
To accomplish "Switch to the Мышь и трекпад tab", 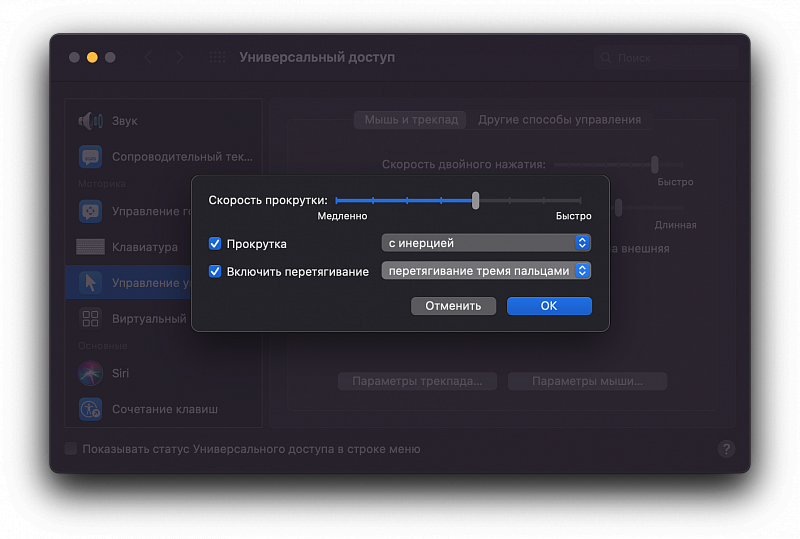I will 411,120.
